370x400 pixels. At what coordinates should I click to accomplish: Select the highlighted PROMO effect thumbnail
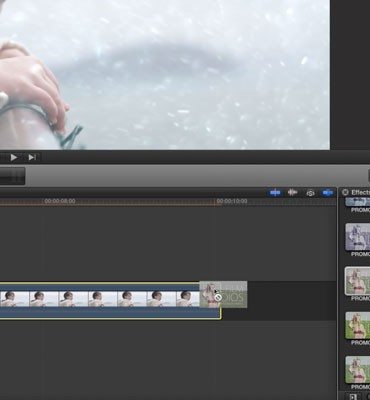[357, 281]
